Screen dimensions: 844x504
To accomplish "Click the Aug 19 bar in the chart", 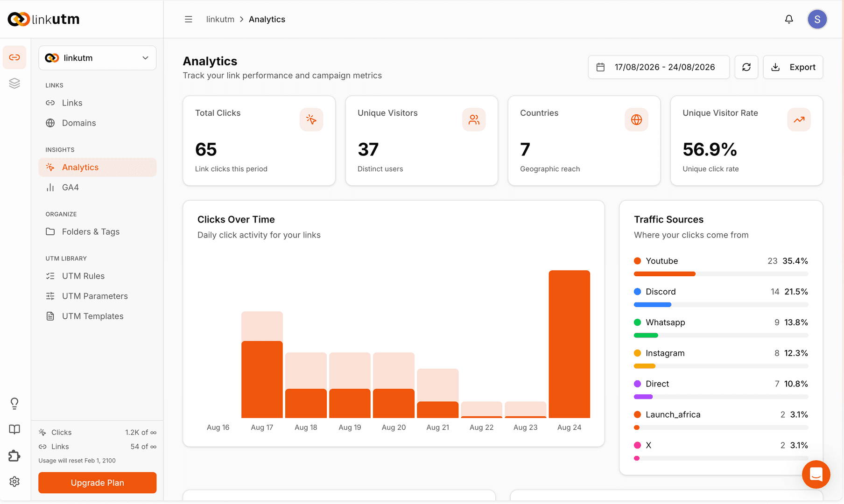I will click(350, 385).
